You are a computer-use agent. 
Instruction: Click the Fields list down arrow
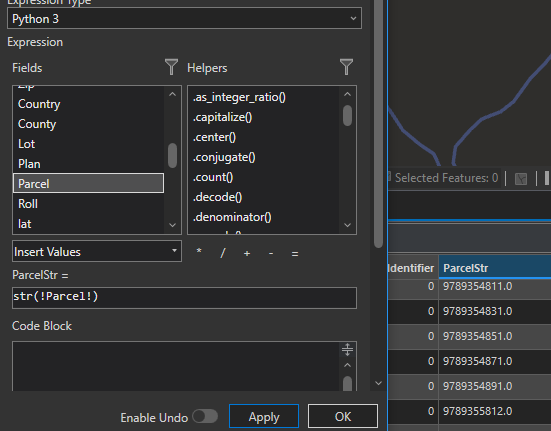pos(172,225)
